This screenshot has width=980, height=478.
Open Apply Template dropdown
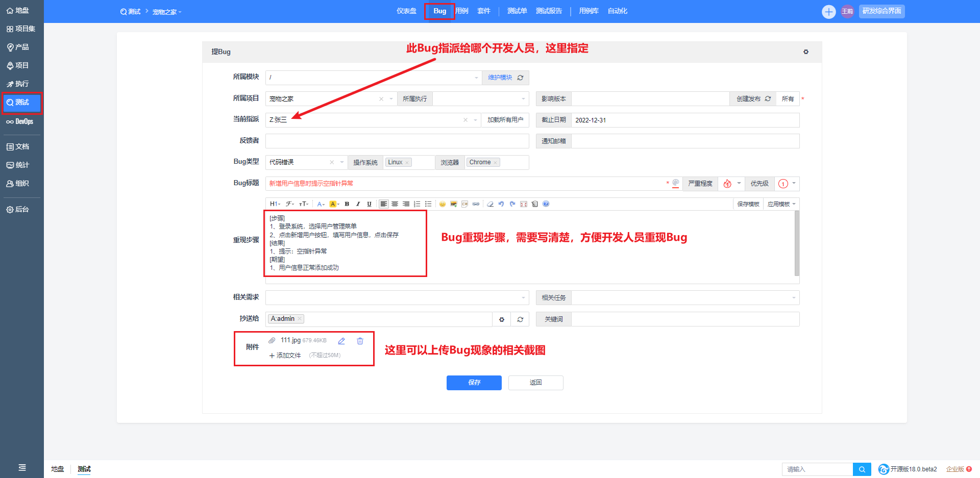(x=781, y=204)
